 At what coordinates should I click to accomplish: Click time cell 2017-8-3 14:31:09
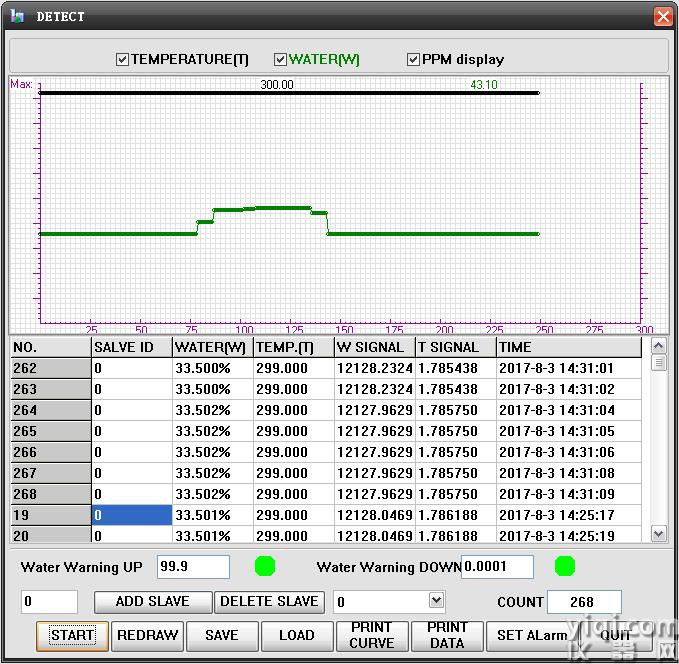click(x=569, y=494)
